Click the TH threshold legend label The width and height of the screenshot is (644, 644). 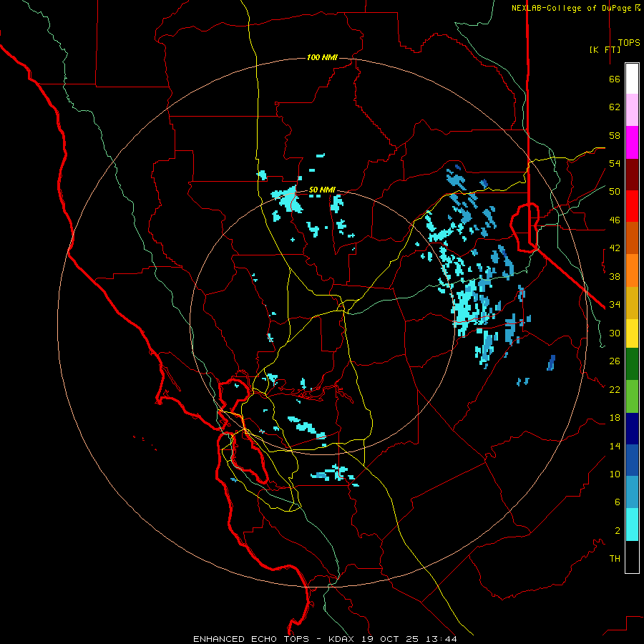pyautogui.click(x=615, y=559)
